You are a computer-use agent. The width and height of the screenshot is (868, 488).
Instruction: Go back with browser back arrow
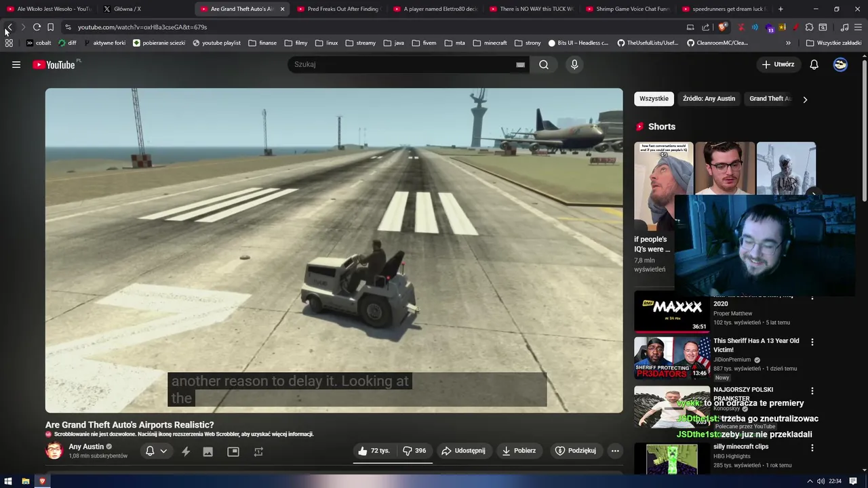(9, 27)
